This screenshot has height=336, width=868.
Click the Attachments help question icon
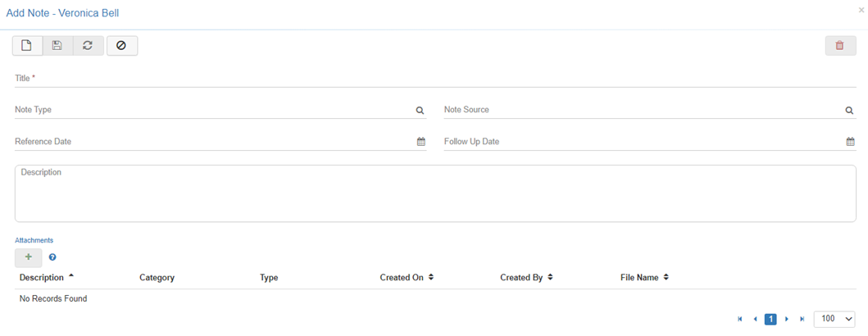[x=52, y=257]
